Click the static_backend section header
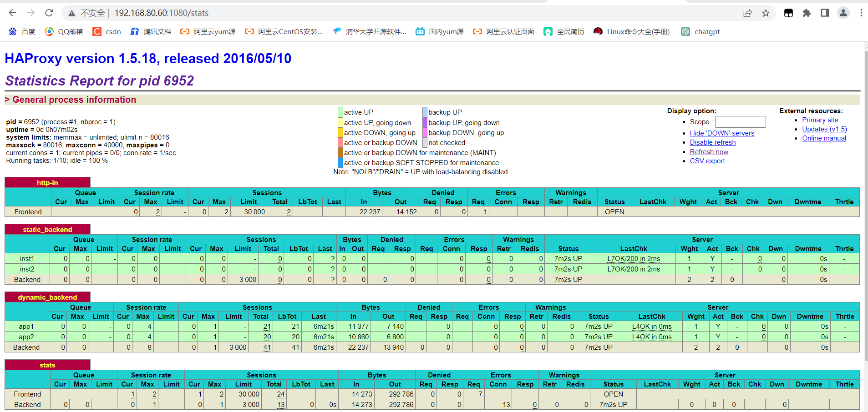This screenshot has height=412, width=868. pyautogui.click(x=47, y=229)
